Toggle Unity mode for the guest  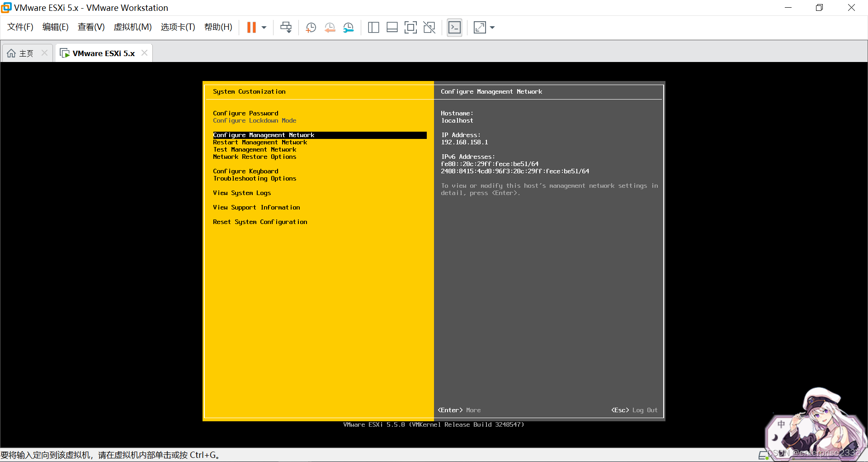pos(429,27)
